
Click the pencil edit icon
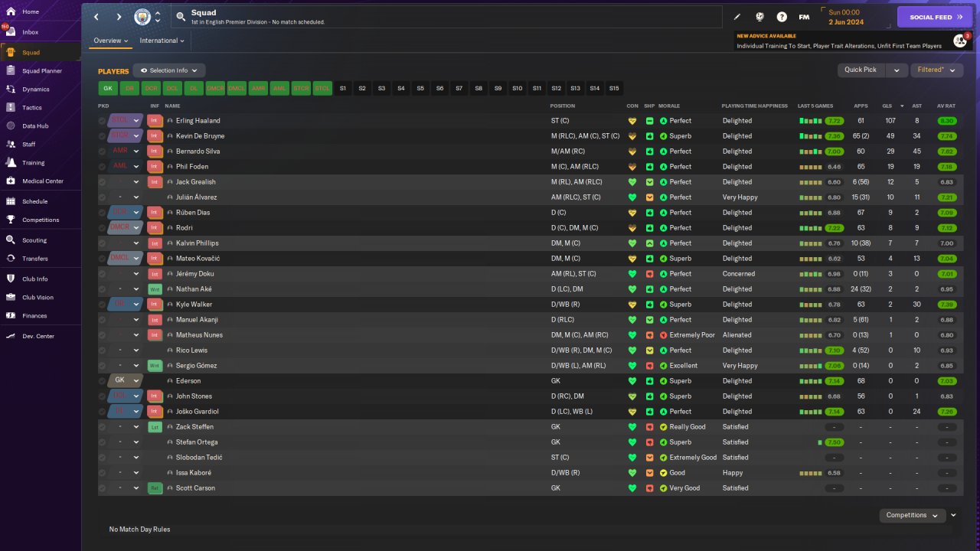tap(737, 17)
